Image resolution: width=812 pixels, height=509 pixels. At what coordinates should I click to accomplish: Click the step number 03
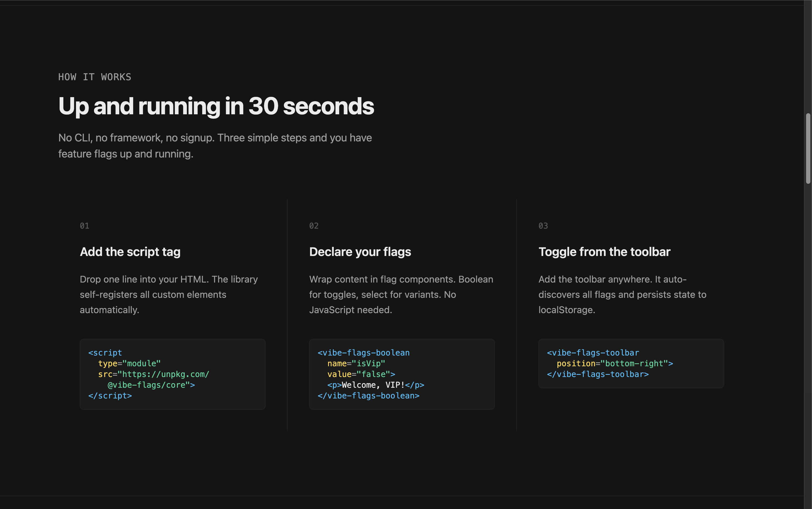click(543, 226)
